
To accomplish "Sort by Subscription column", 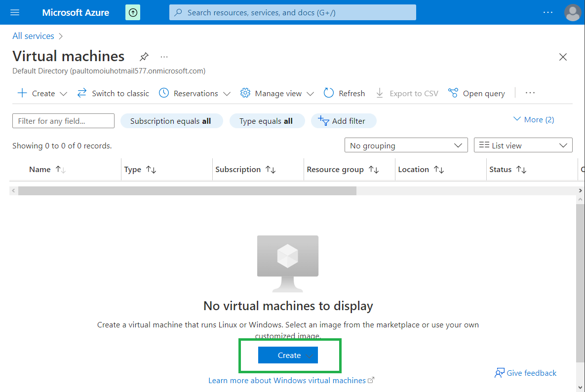I will tap(245, 169).
